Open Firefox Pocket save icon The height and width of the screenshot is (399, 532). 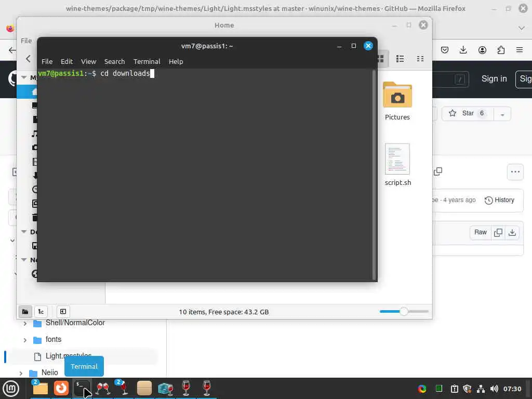click(445, 50)
